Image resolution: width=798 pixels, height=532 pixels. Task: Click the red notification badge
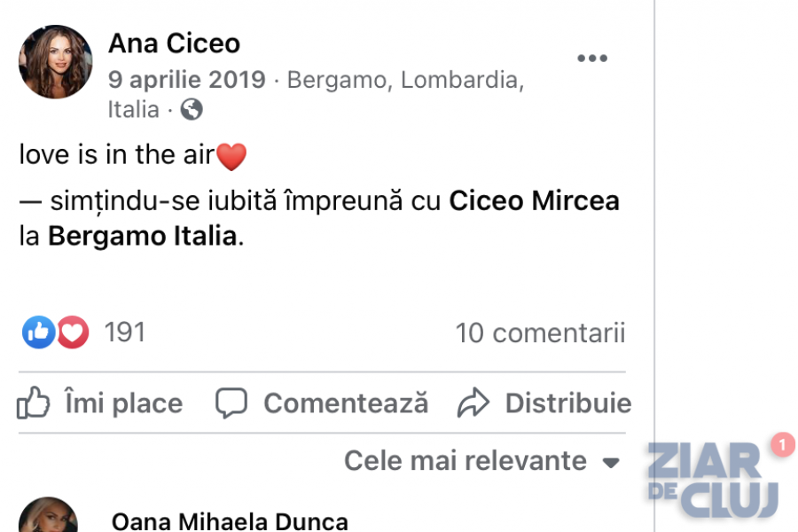coord(782,444)
